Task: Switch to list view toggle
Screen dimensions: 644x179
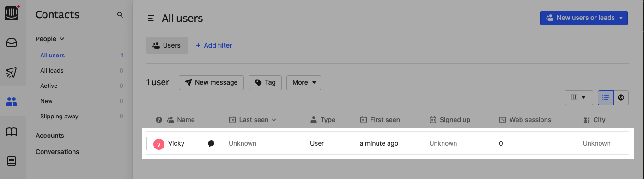Action: pos(606,97)
